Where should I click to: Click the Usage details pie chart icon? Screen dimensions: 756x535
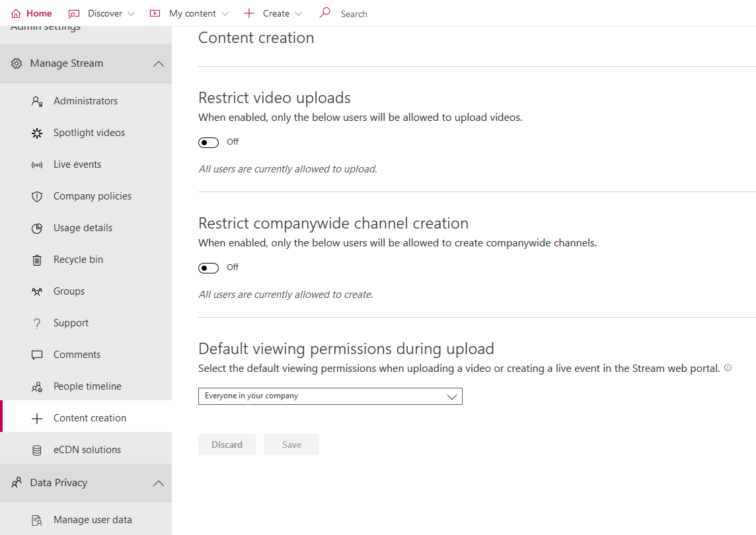[x=37, y=228]
